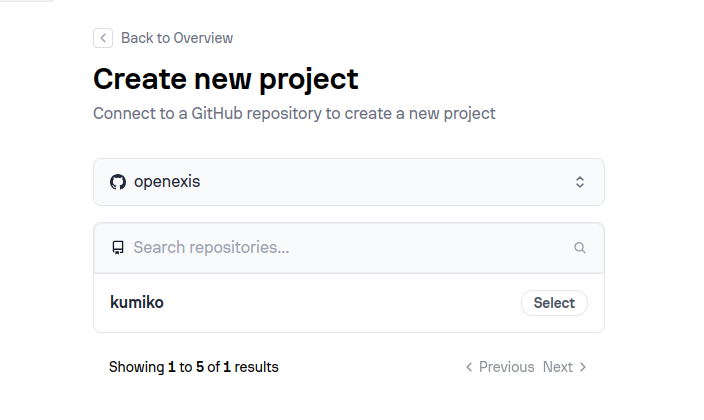Click the up-down chevron on account selector
Screen dimensions: 704x420
pyautogui.click(x=579, y=182)
